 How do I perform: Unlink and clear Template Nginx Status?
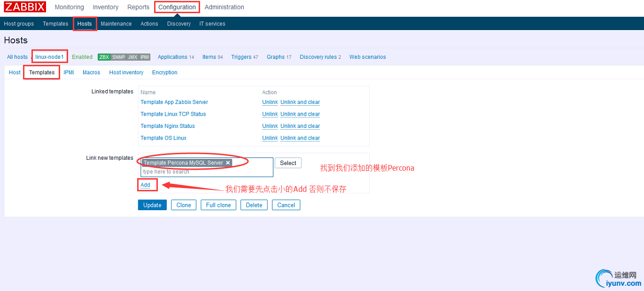[x=300, y=126]
